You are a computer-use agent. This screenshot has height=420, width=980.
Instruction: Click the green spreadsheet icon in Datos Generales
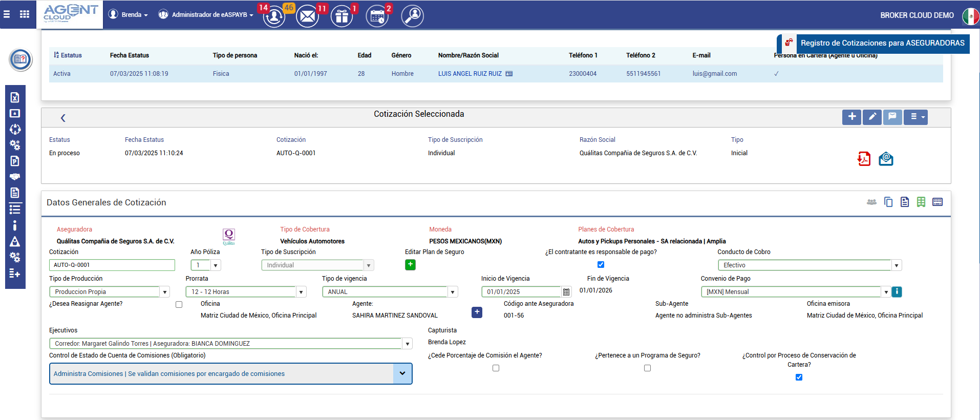921,202
